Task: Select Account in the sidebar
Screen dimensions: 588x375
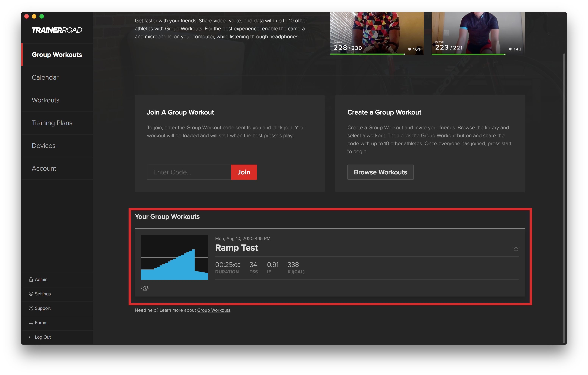Action: coord(57,168)
